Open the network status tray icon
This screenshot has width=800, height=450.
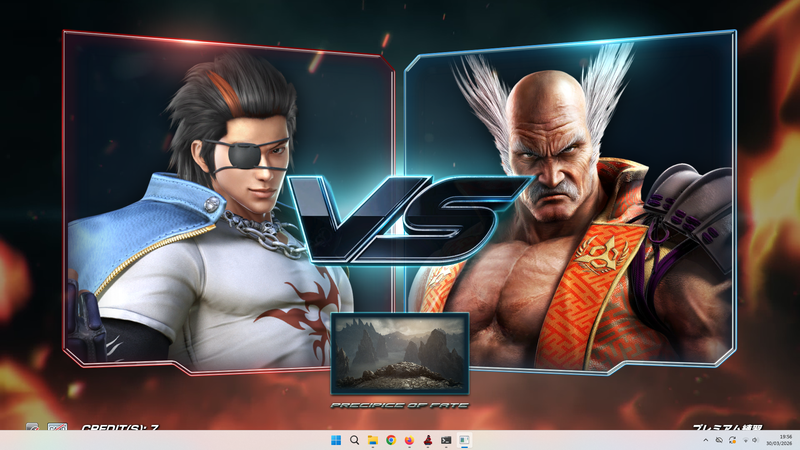(x=745, y=440)
